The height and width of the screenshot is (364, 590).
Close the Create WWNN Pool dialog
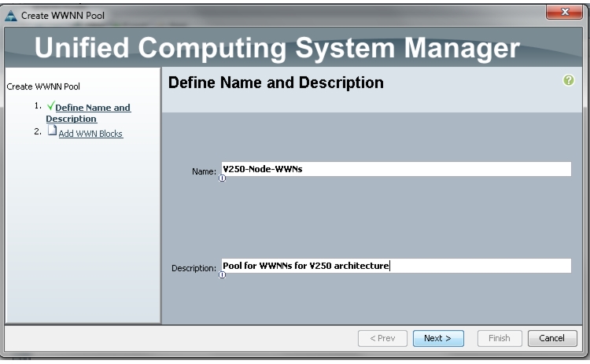pyautogui.click(x=564, y=12)
